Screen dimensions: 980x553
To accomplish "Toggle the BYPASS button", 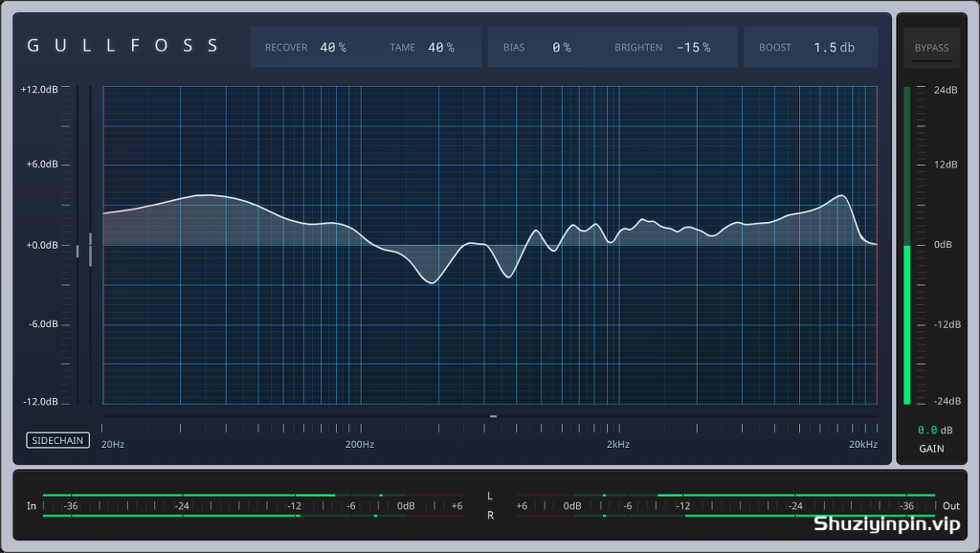I will tap(931, 48).
